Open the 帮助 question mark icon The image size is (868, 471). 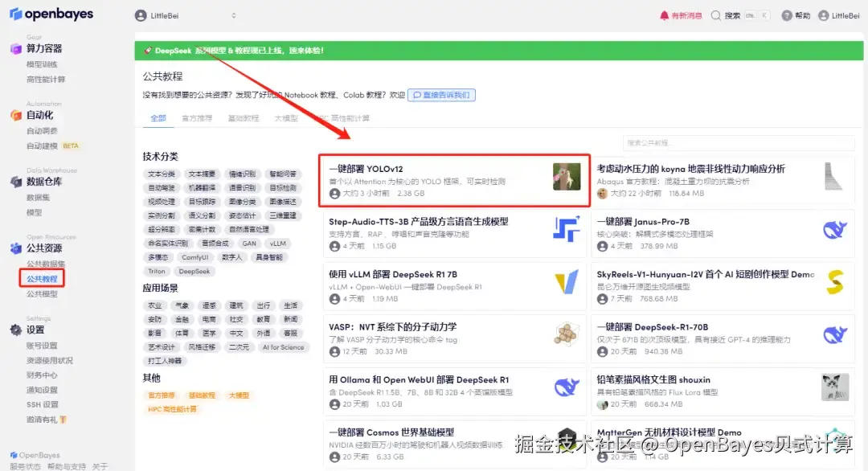point(787,15)
